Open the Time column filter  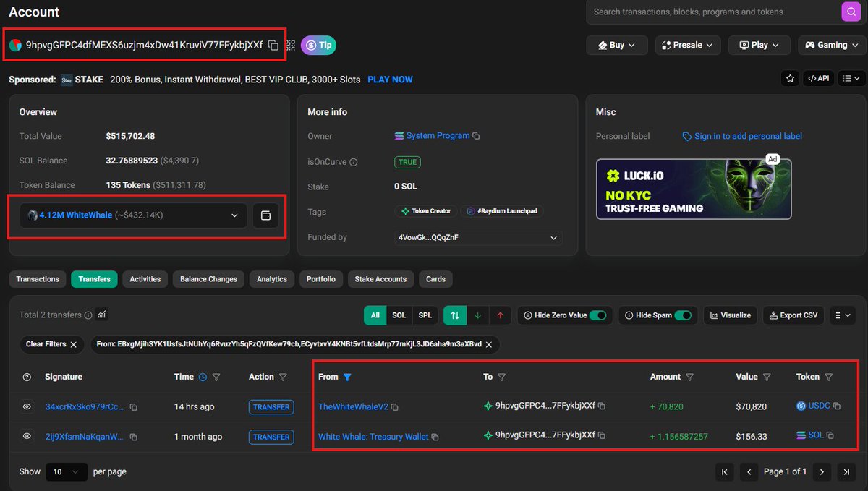(216, 377)
